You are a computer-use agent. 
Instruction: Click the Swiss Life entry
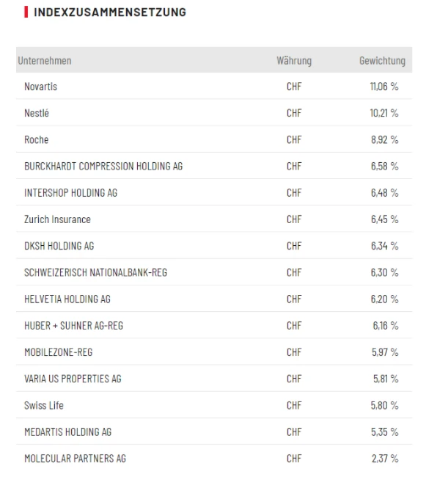pyautogui.click(x=44, y=405)
